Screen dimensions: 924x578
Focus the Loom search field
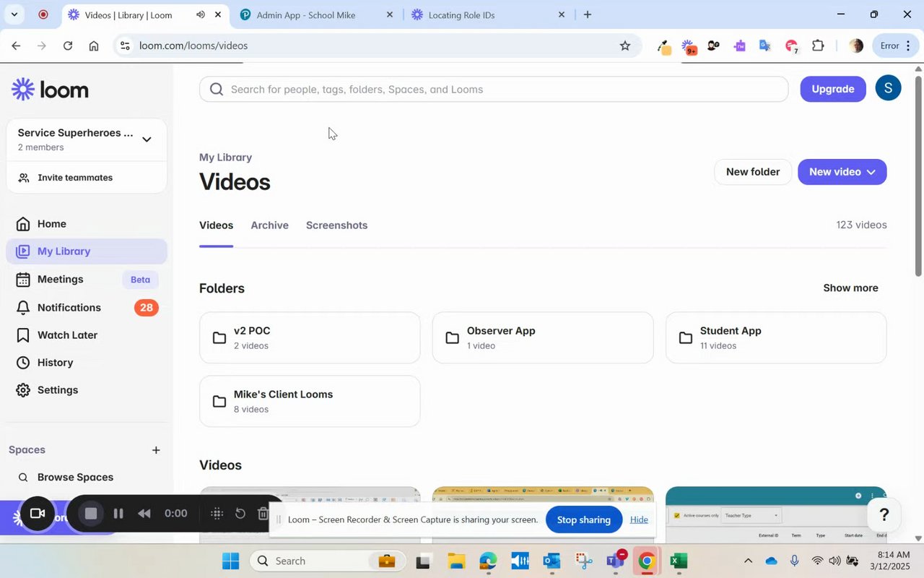[494, 90]
